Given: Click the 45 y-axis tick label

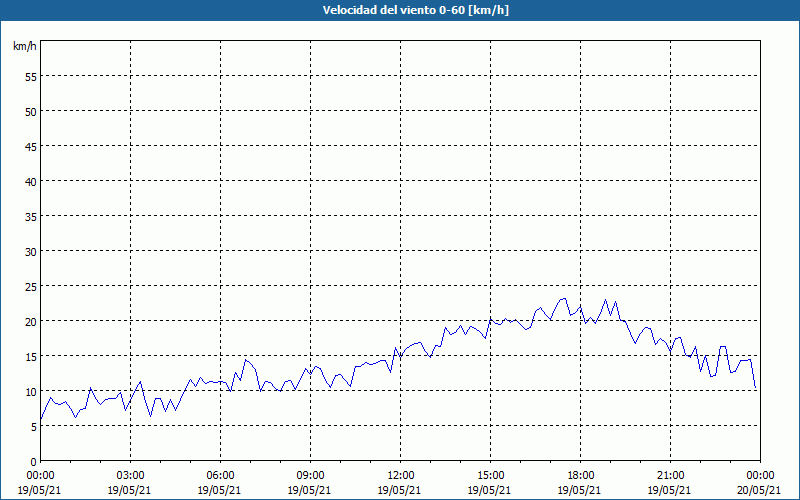Looking at the screenshot, I should point(31,146).
